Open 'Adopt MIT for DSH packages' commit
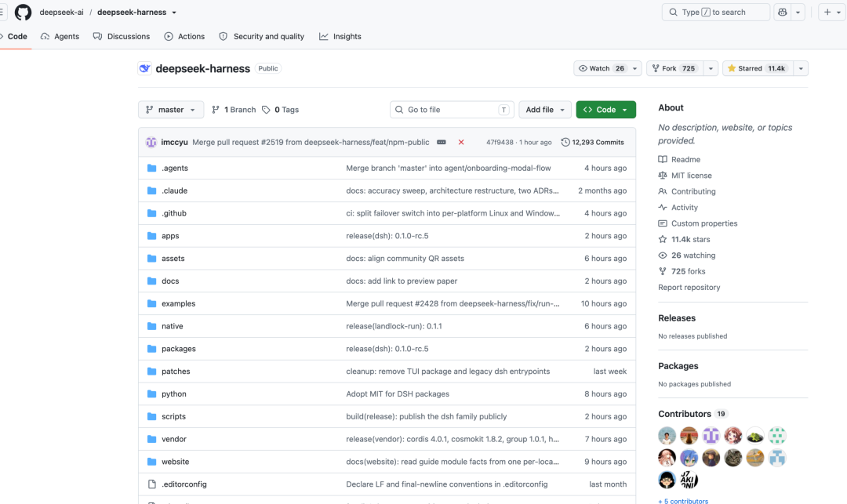This screenshot has height=504, width=847. (398, 394)
